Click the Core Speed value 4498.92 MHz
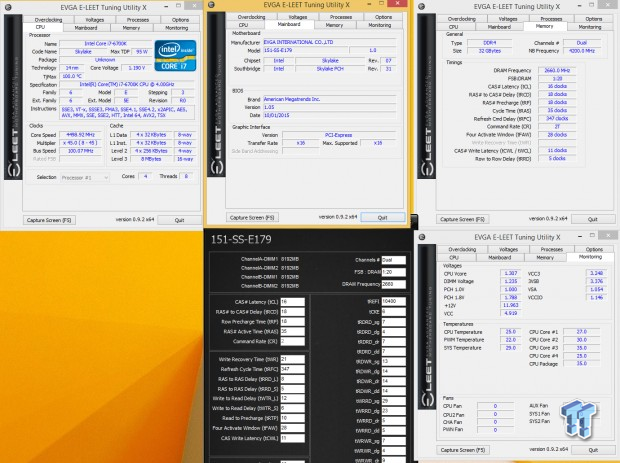 click(x=81, y=134)
